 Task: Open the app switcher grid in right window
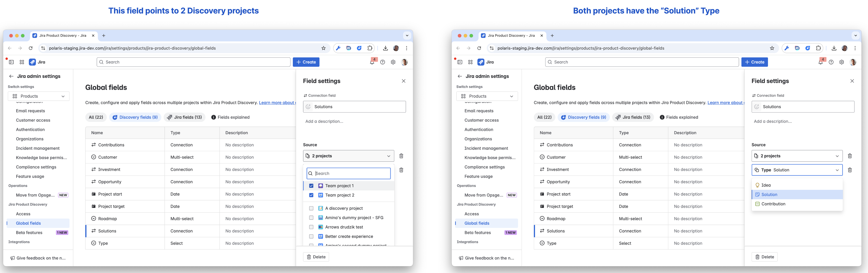pyautogui.click(x=470, y=62)
